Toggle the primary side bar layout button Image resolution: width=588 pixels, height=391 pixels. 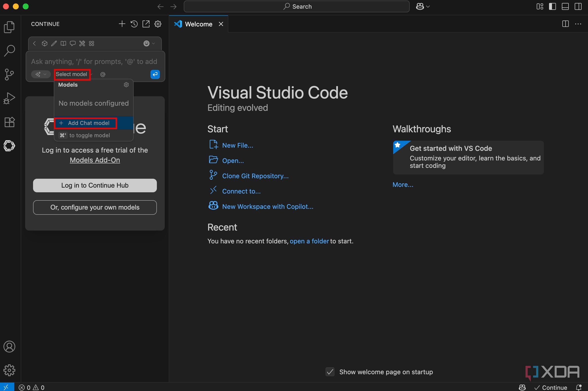tap(552, 6)
